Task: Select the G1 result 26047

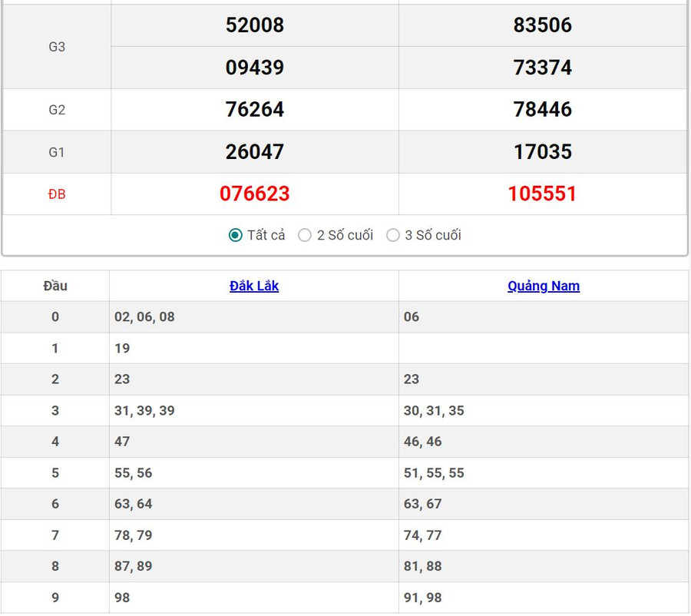Action: point(255,151)
